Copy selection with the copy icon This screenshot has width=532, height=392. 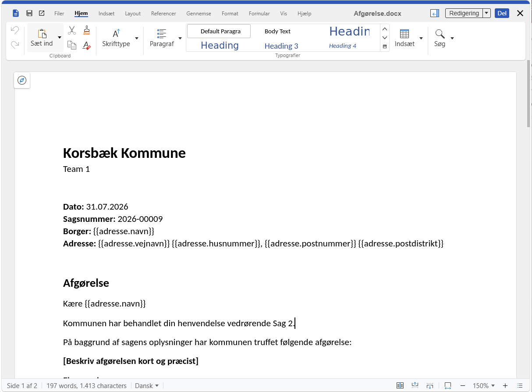[x=72, y=45]
